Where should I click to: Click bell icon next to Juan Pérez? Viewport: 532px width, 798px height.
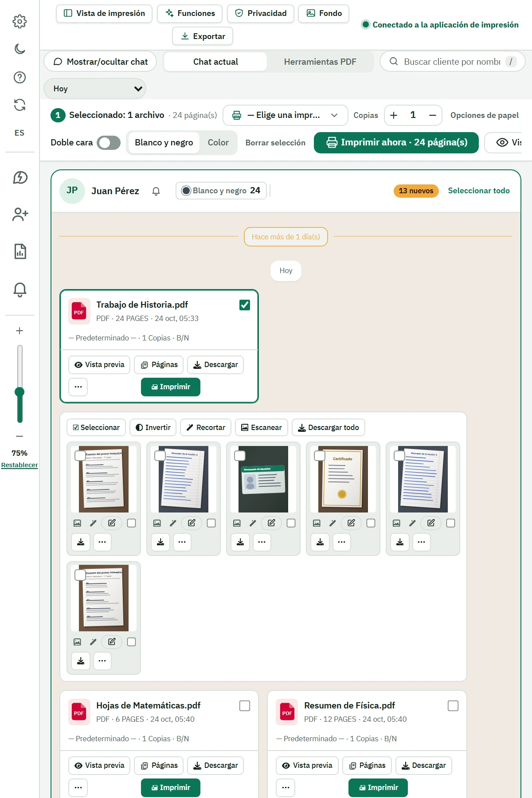click(x=156, y=191)
